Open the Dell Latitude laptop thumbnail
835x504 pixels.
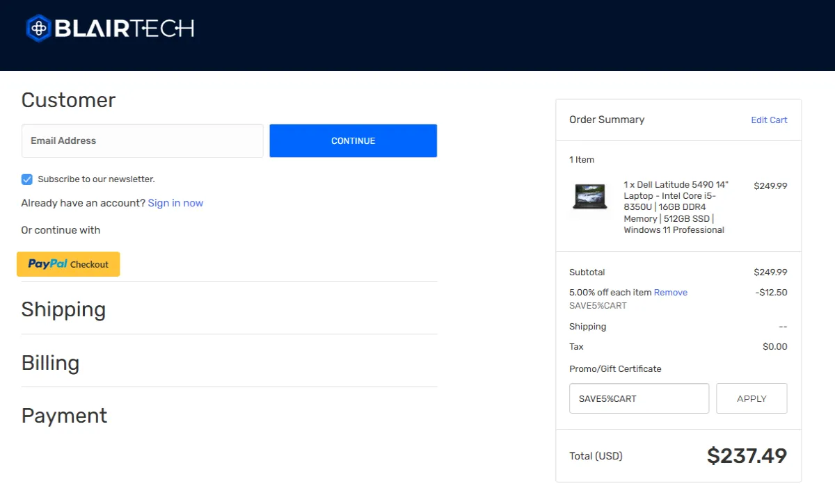coord(590,197)
